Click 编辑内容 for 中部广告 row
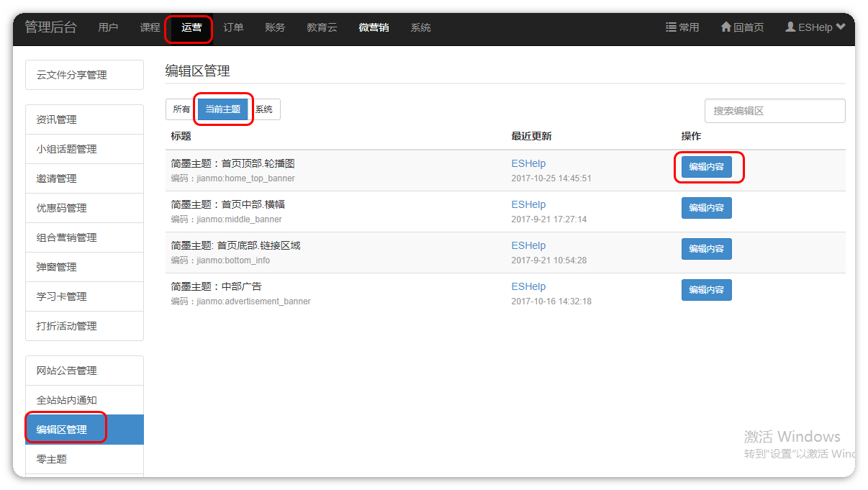This screenshot has height=490, width=868. point(706,290)
